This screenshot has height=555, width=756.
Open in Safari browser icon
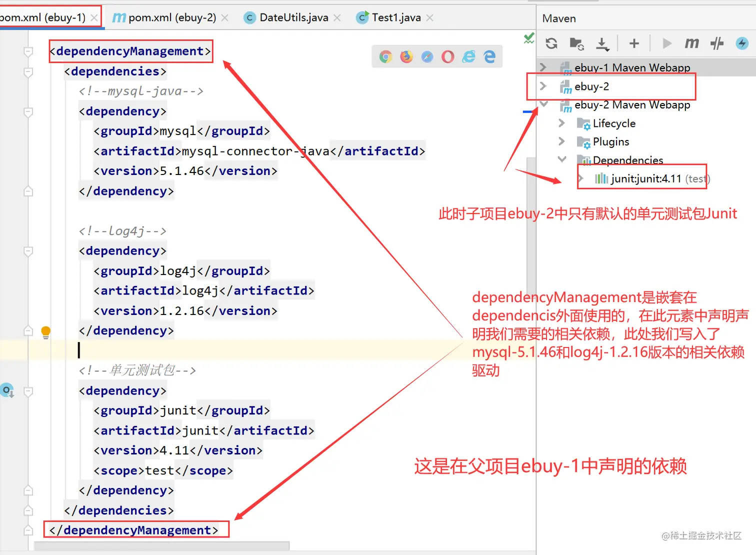427,56
